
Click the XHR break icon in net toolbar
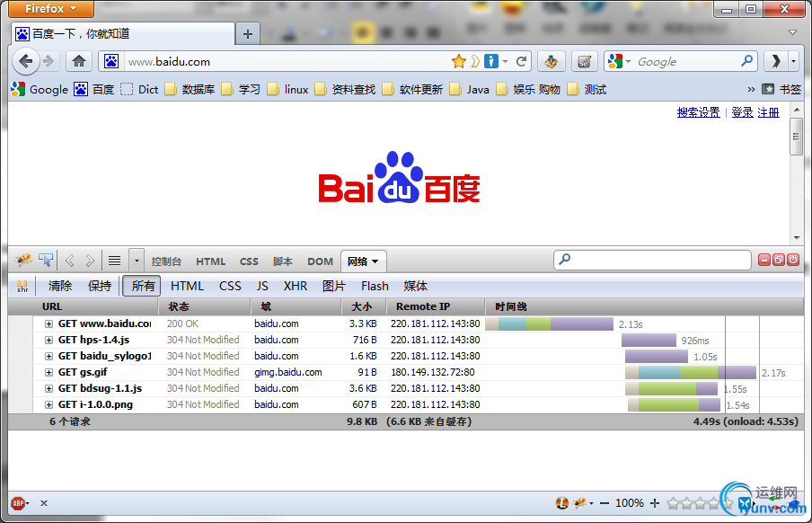pyautogui.click(x=22, y=286)
